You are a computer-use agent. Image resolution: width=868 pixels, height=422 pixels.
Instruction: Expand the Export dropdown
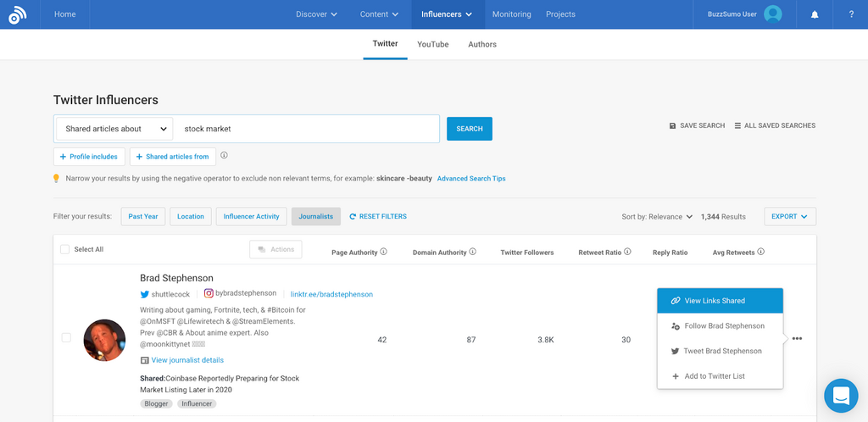click(x=789, y=216)
